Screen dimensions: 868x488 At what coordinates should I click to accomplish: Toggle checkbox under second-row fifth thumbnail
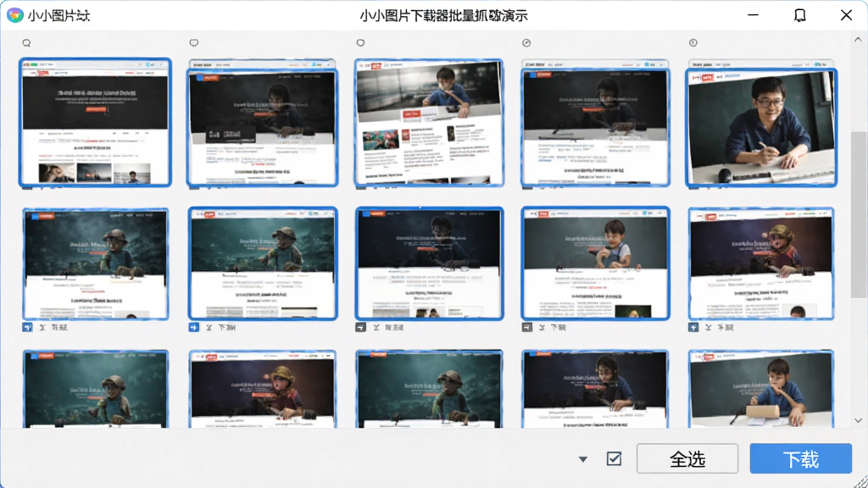coord(693,328)
